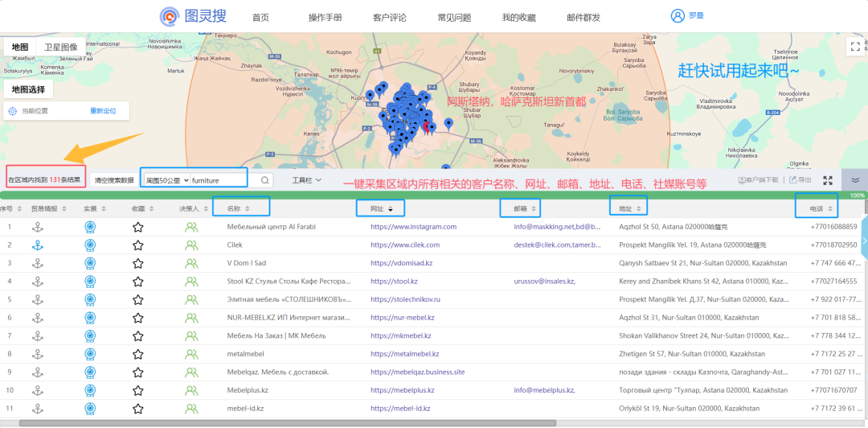Expand the 工具栏 toolbar dropdown
The width and height of the screenshot is (868, 428).
click(307, 180)
